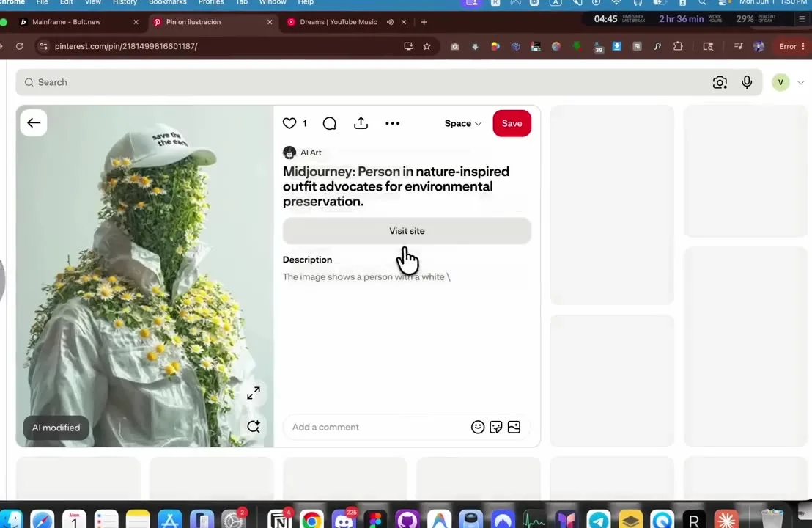812x528 pixels.
Task: Open the Error menu in Chrome toolbar
Action: pos(792,46)
